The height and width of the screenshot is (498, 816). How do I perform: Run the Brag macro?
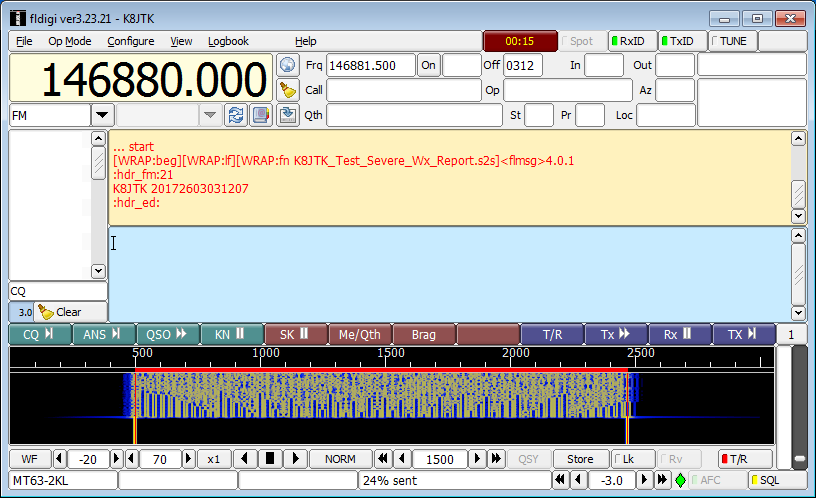[424, 334]
